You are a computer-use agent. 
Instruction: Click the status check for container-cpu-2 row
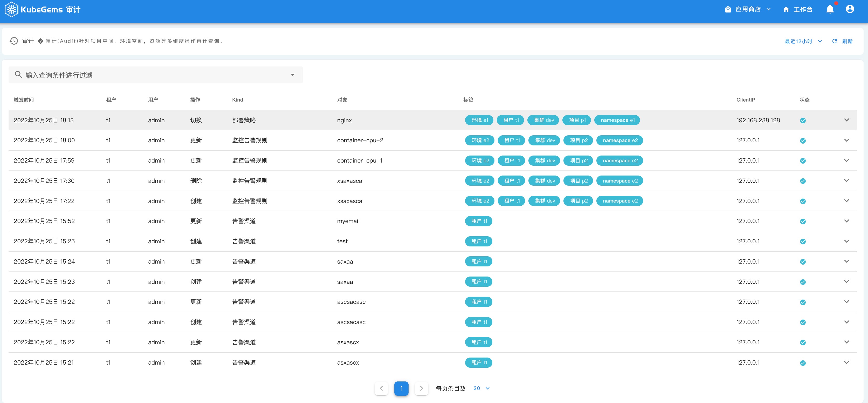tap(803, 141)
